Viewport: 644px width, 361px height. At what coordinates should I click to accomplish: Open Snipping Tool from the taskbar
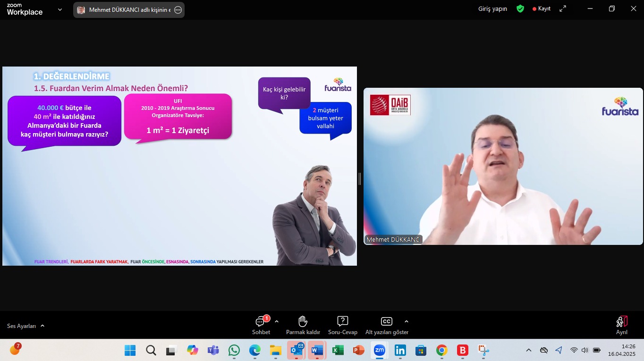tap(483, 350)
